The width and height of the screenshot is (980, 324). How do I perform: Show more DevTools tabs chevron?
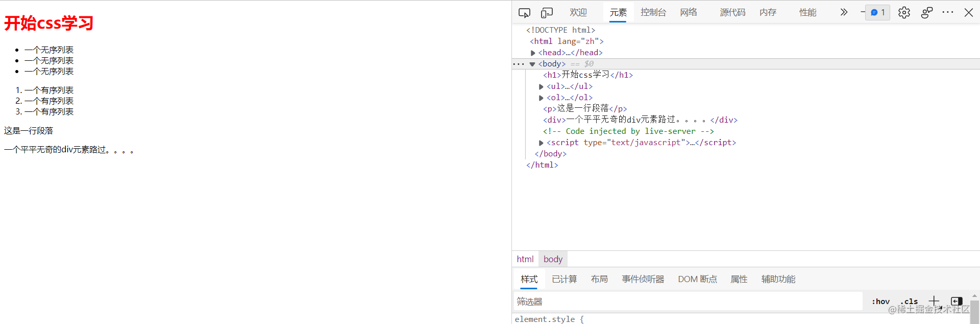tap(844, 12)
